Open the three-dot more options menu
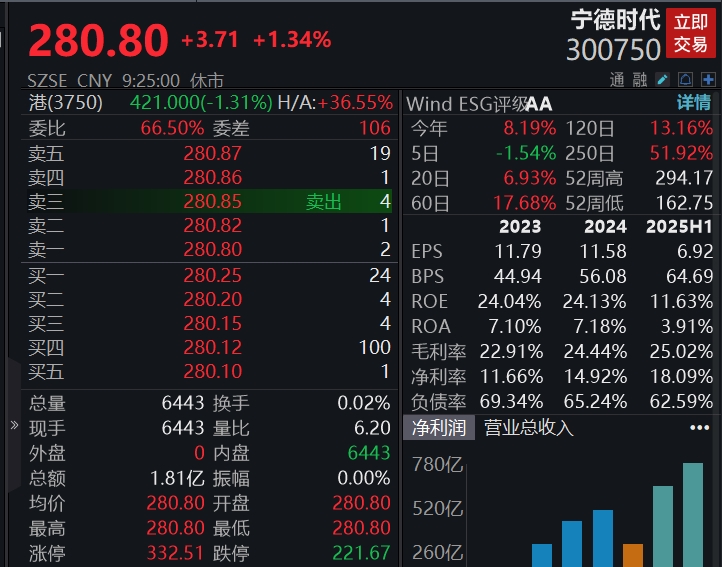The width and height of the screenshot is (722, 567). (699, 428)
